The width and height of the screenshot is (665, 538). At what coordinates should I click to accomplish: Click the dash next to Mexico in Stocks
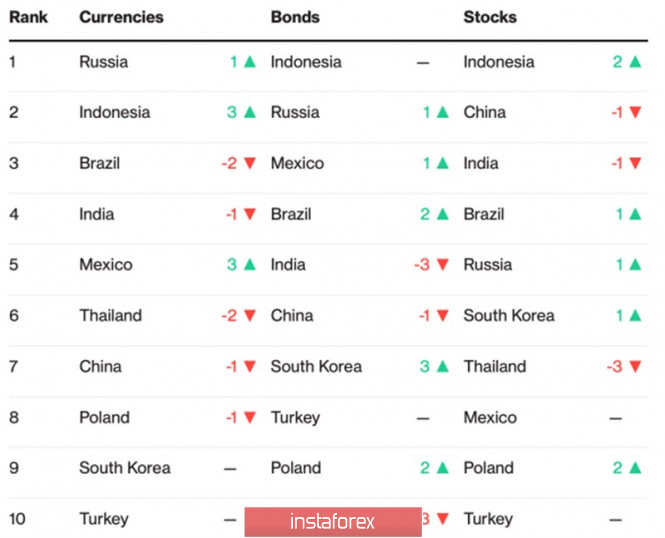(x=615, y=418)
